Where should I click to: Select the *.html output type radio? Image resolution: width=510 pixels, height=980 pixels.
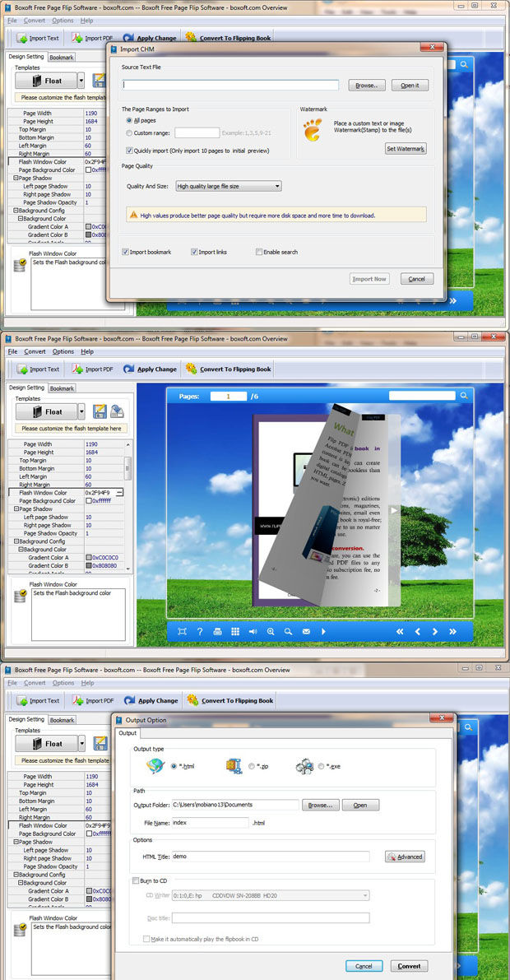174,766
